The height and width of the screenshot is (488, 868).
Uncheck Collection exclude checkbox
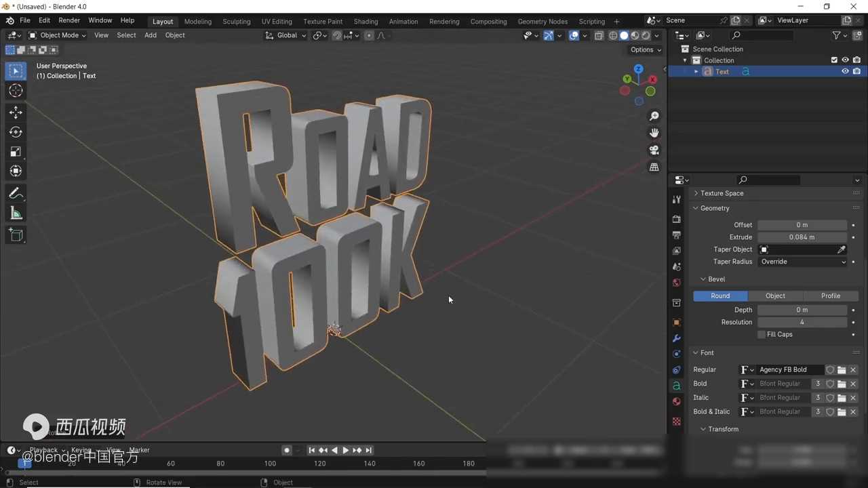pos(834,60)
